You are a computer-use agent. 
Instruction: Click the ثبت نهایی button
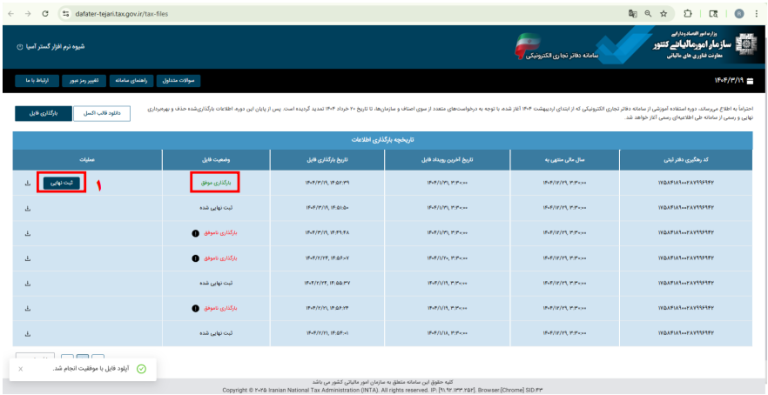tap(62, 182)
